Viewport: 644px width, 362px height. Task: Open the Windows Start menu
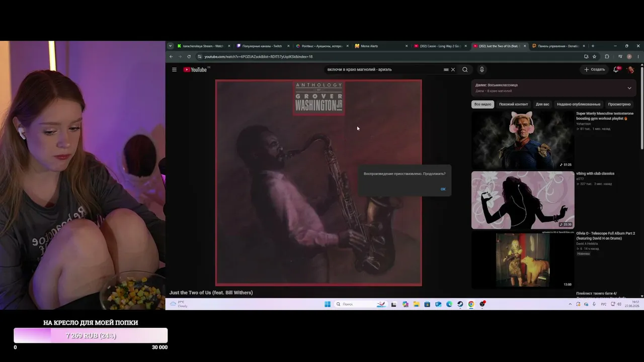[x=328, y=304]
